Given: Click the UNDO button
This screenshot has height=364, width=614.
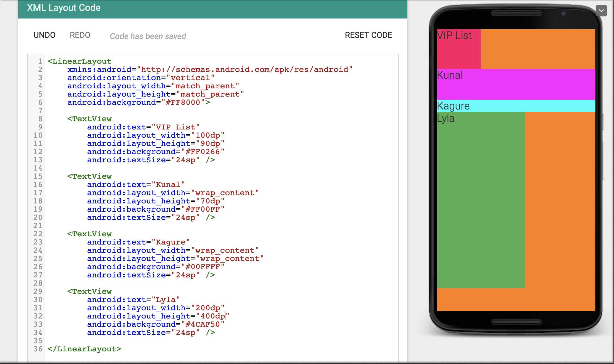Looking at the screenshot, I should click(x=44, y=35).
